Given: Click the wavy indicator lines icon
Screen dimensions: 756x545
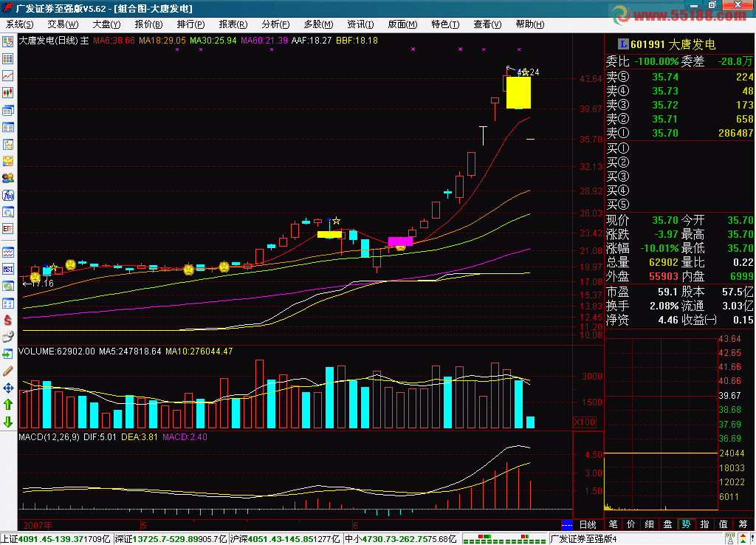Looking at the screenshot, I should pos(7,253).
